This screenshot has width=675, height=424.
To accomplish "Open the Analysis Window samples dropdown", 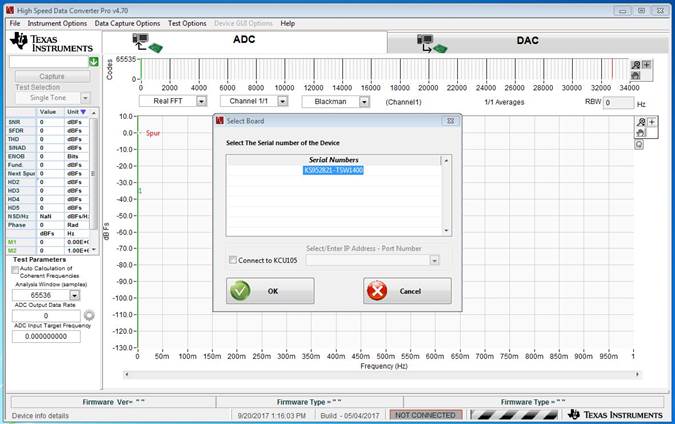I will click(74, 295).
